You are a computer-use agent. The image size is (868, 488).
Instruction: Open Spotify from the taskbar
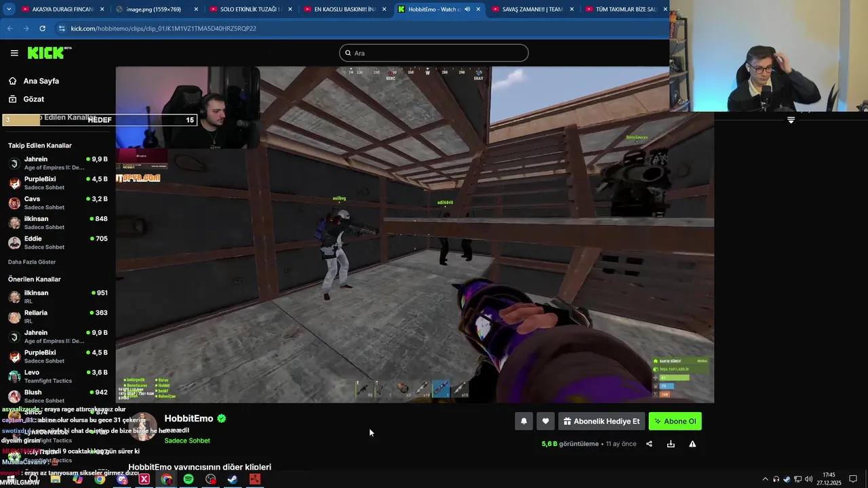click(x=189, y=479)
